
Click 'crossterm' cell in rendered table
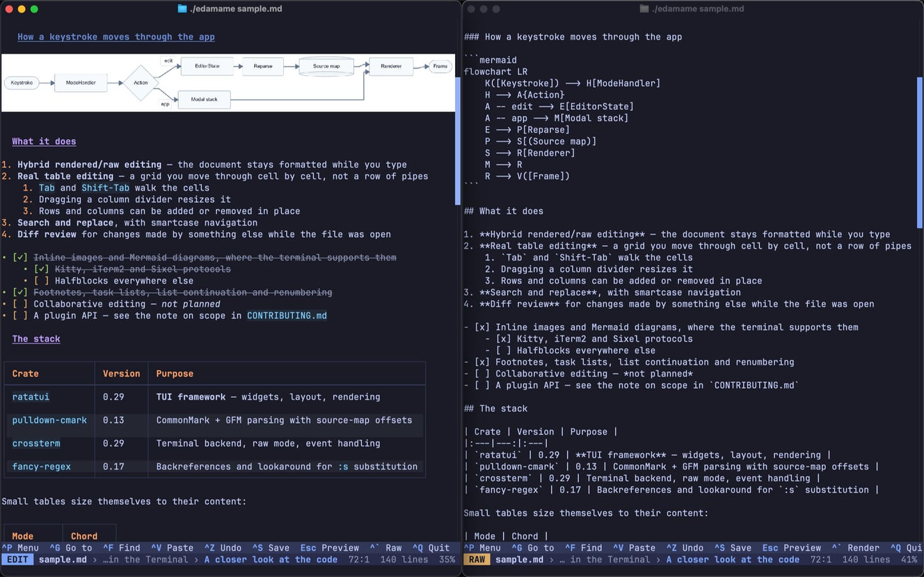click(x=36, y=443)
